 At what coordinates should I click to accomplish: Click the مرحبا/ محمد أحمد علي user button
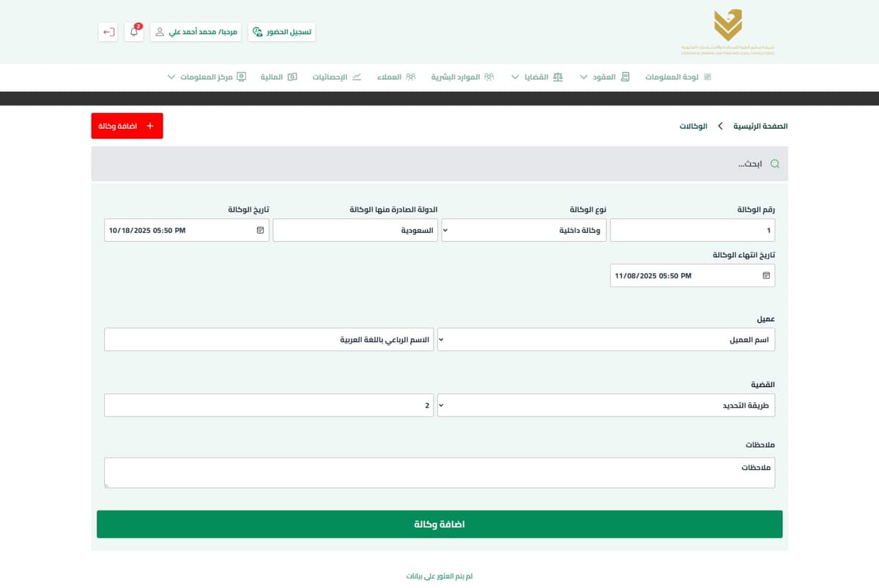point(196,32)
